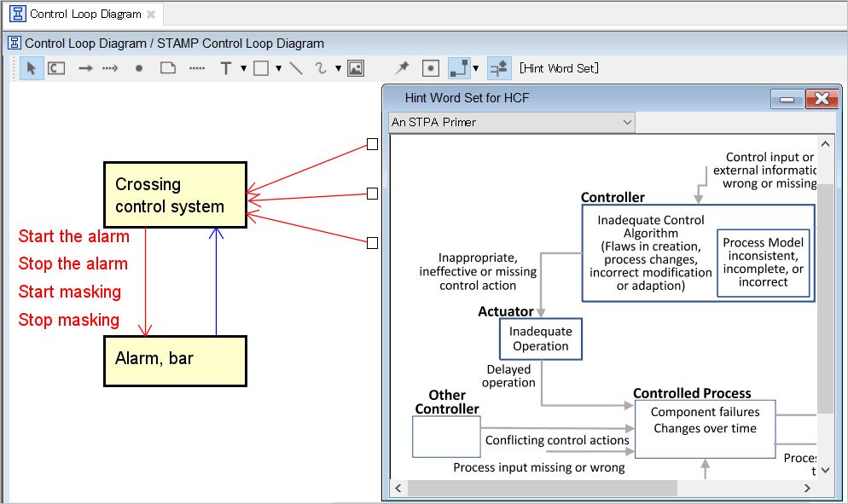Select the straight line drawing tool

pos(296,68)
